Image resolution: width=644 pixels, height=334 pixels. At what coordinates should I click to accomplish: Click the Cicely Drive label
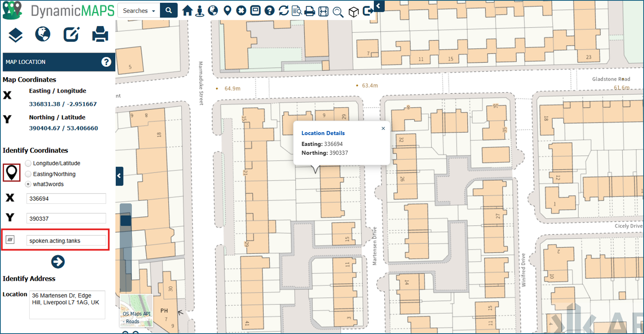point(628,226)
